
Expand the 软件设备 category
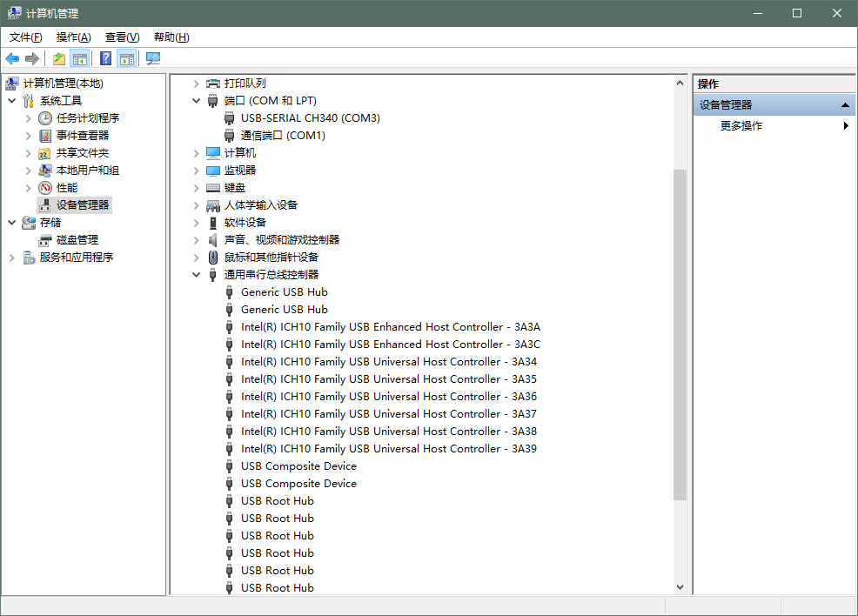(196, 223)
